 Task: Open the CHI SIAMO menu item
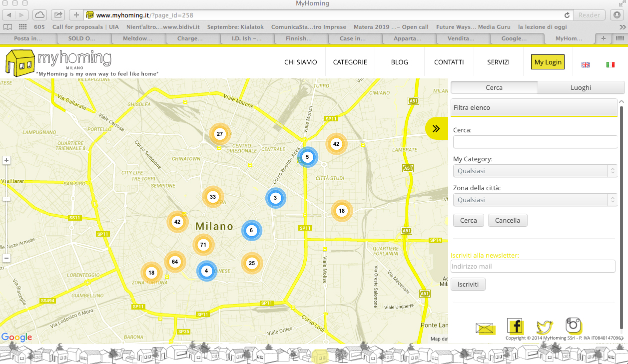pos(301,62)
